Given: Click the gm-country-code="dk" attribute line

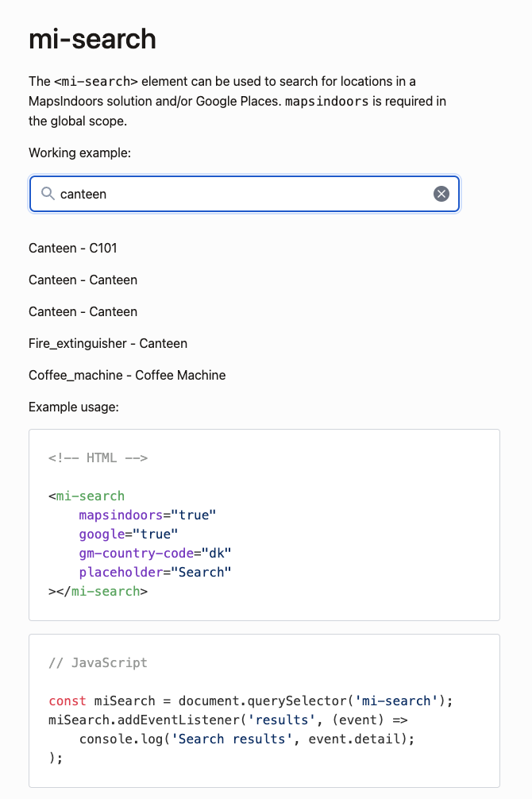Looking at the screenshot, I should pos(155,553).
